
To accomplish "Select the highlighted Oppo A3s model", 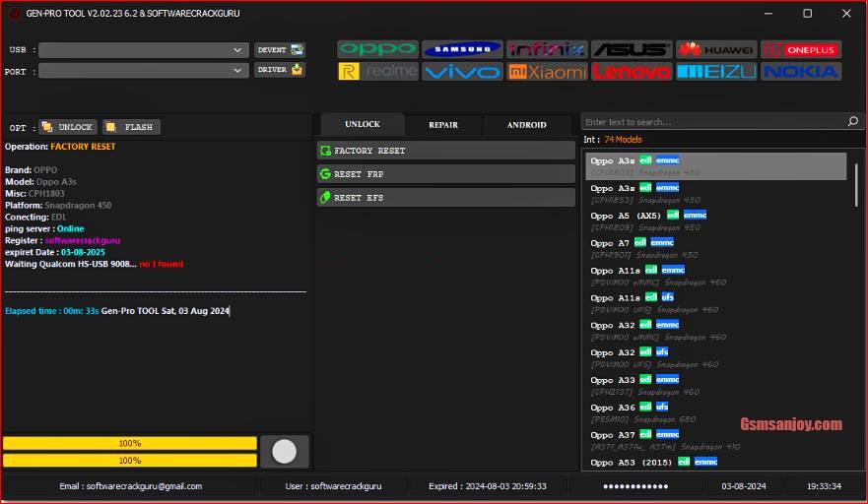I will pos(716,166).
